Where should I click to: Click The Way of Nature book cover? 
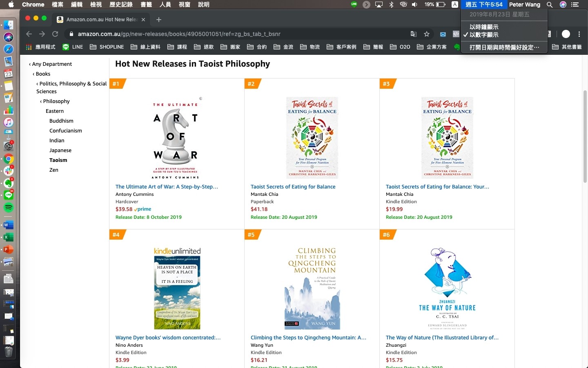[x=447, y=288]
